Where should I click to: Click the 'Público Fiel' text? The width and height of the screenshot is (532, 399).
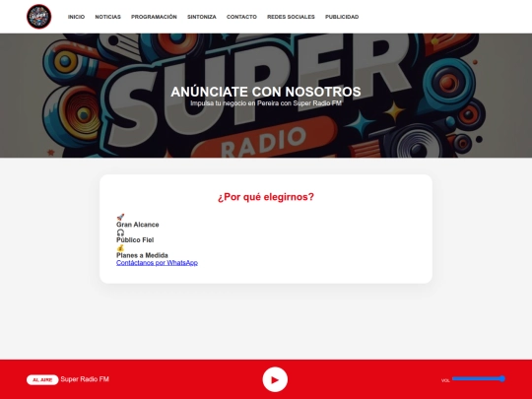tap(135, 239)
